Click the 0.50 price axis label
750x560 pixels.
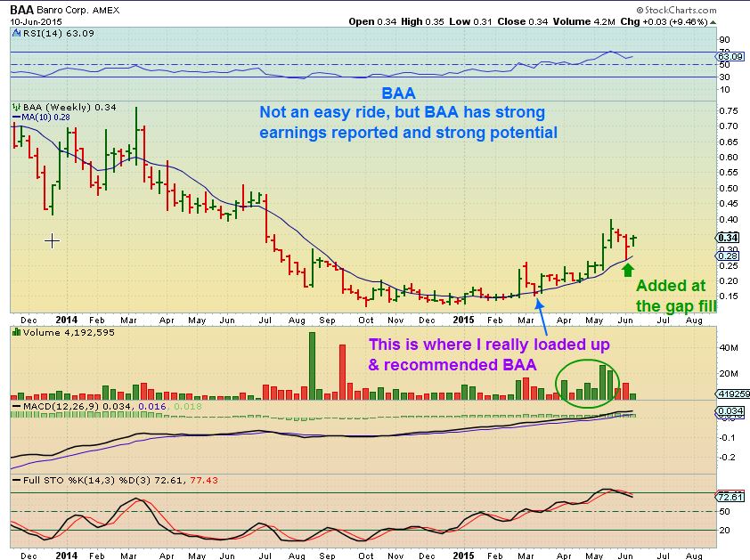pos(728,188)
